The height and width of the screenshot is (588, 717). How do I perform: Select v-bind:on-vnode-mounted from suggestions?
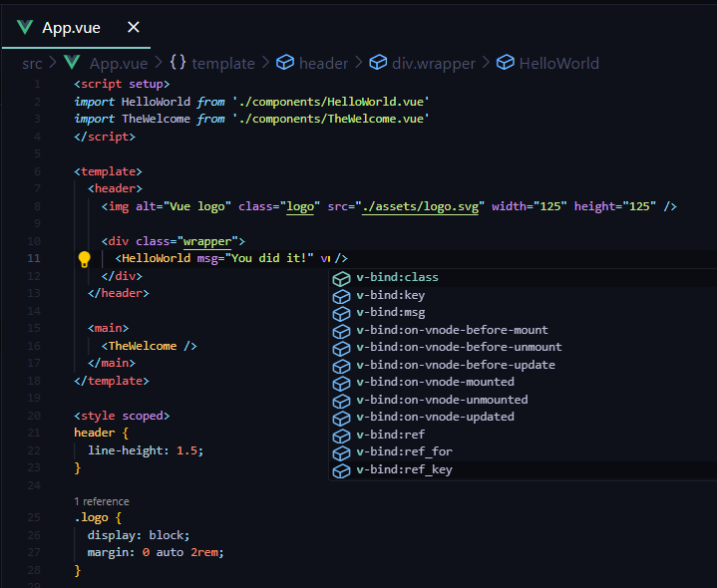[435, 382]
